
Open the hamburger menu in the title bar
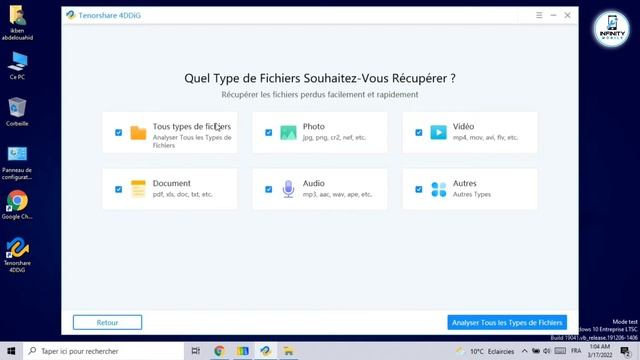tap(539, 15)
